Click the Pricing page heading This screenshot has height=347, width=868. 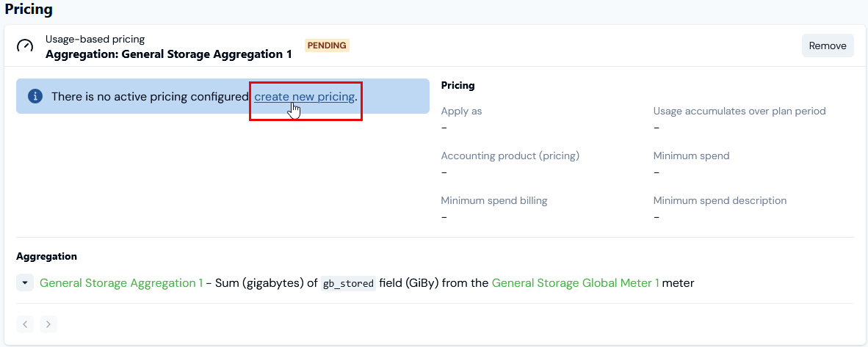(x=29, y=10)
